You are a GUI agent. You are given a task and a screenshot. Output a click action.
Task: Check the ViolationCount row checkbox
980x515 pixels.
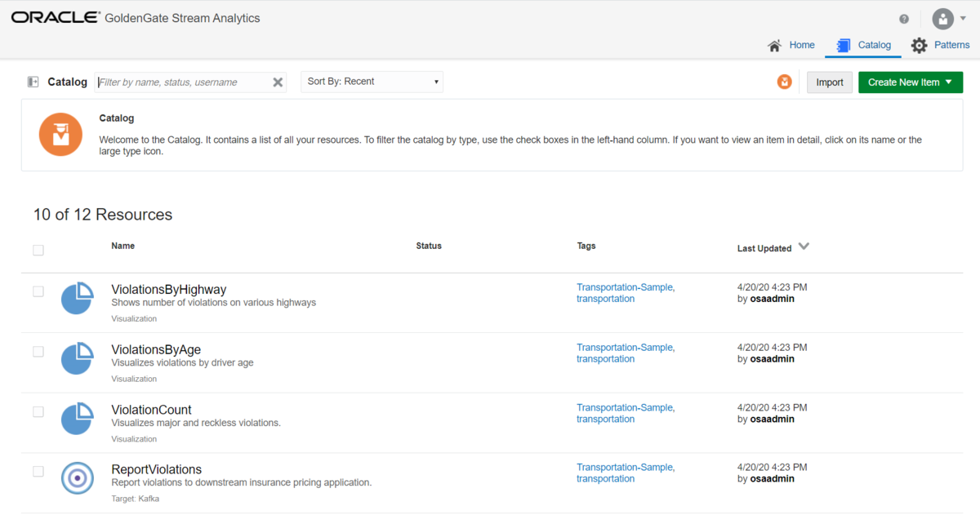38,412
